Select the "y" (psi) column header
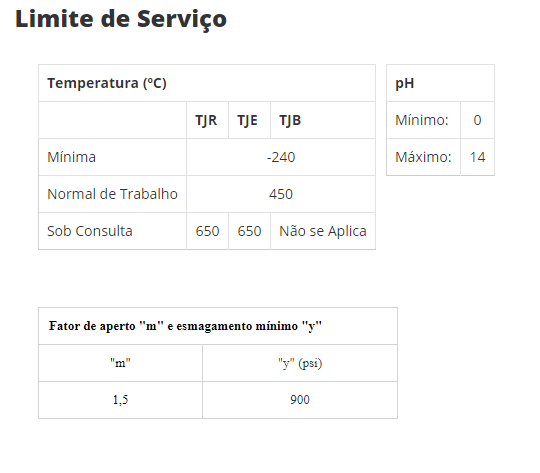This screenshot has height=473, width=540. tap(300, 363)
